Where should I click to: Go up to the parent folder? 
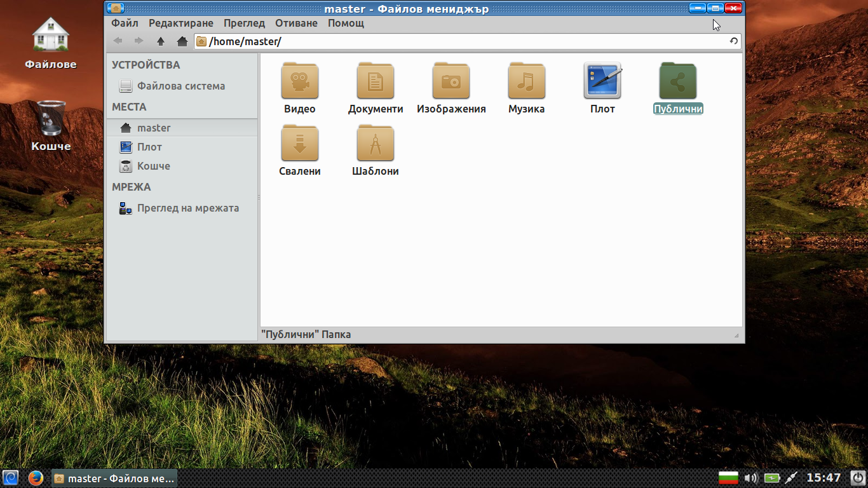click(161, 41)
